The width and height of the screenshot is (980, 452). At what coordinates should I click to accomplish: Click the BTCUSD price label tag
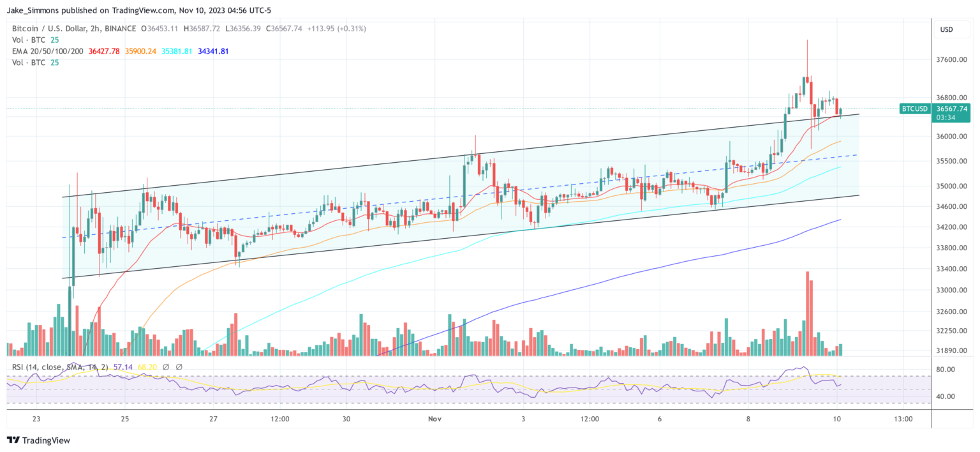tap(914, 109)
